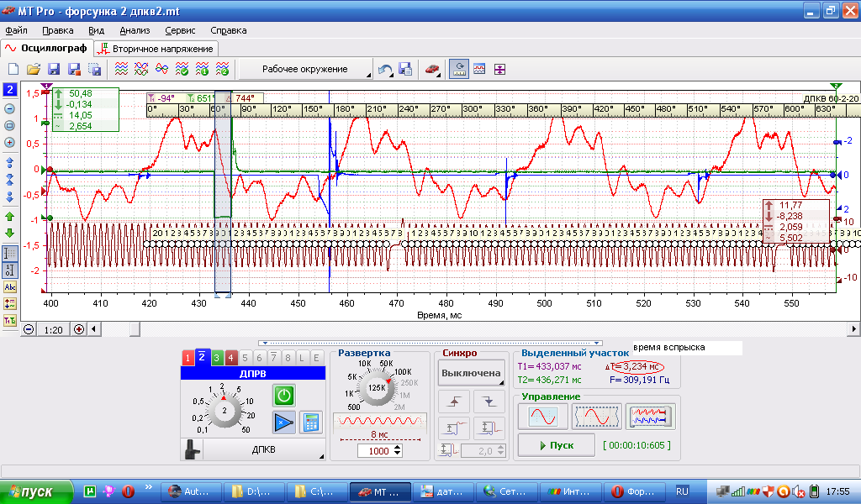Click the rising edge trigger icon
Viewport: 861px width, 504px height.
[453, 402]
